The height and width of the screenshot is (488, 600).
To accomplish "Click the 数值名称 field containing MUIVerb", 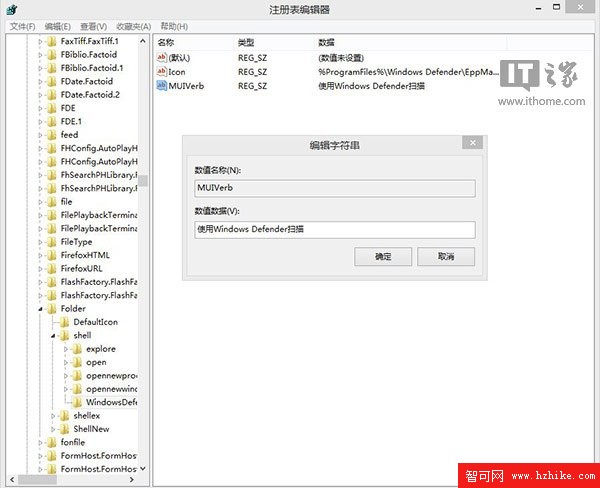I will [x=335, y=188].
